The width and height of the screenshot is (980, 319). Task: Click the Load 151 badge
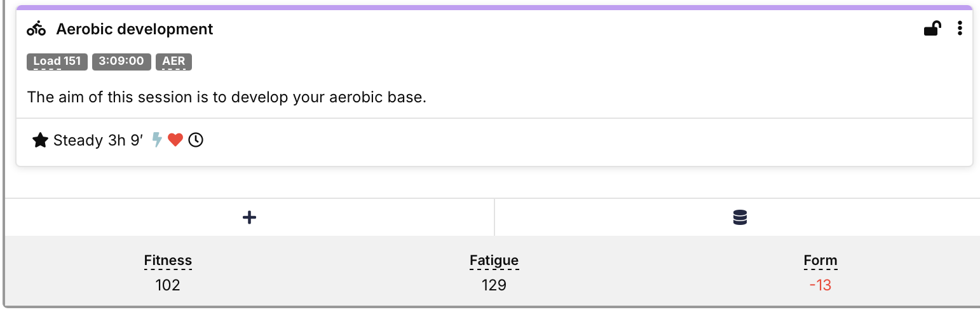click(x=57, y=62)
